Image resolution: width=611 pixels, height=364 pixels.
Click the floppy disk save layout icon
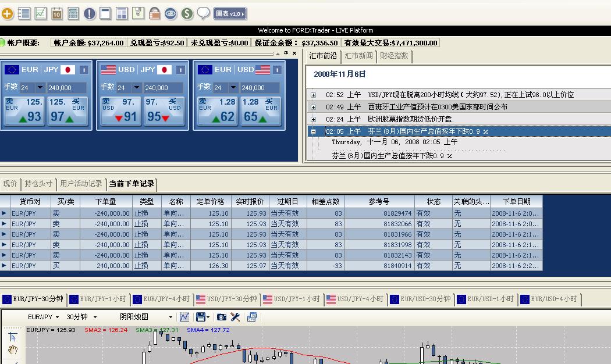(x=138, y=14)
